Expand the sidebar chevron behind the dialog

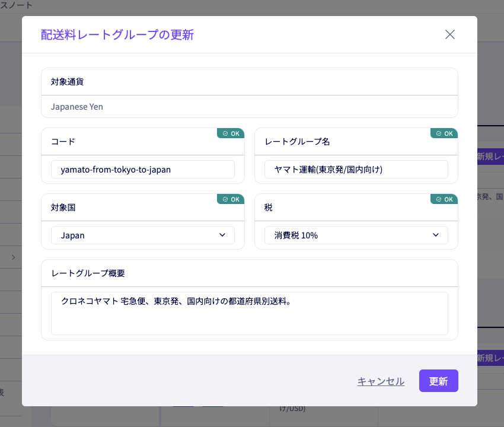click(x=13, y=257)
